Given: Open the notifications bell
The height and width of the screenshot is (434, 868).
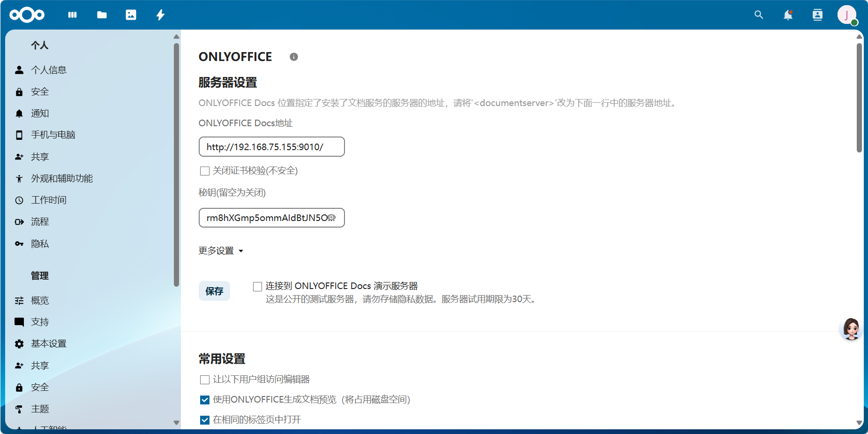Looking at the screenshot, I should point(788,15).
